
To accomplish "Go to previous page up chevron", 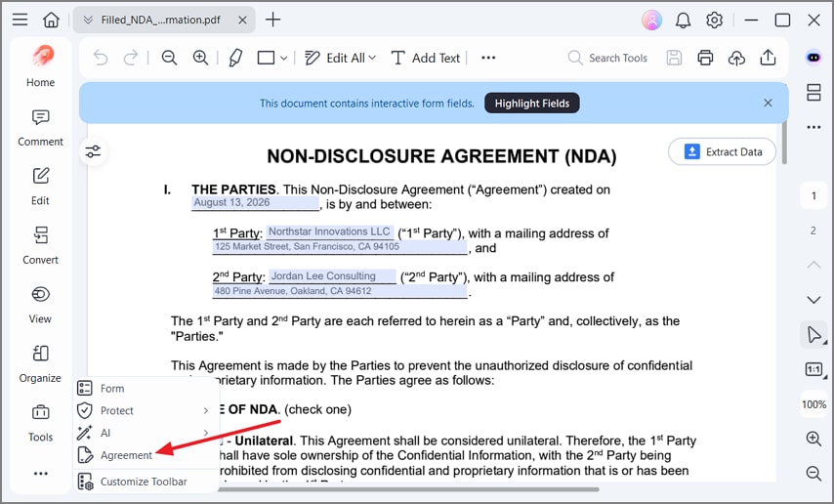I will coord(813,265).
